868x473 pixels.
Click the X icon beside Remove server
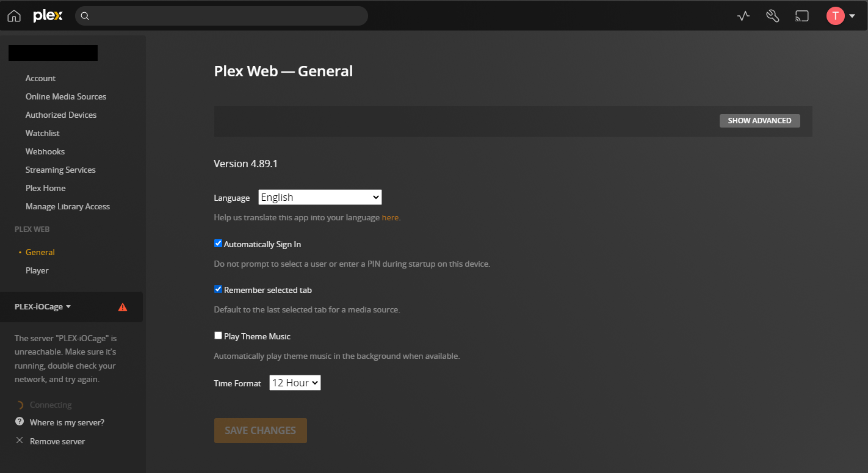[20, 440]
